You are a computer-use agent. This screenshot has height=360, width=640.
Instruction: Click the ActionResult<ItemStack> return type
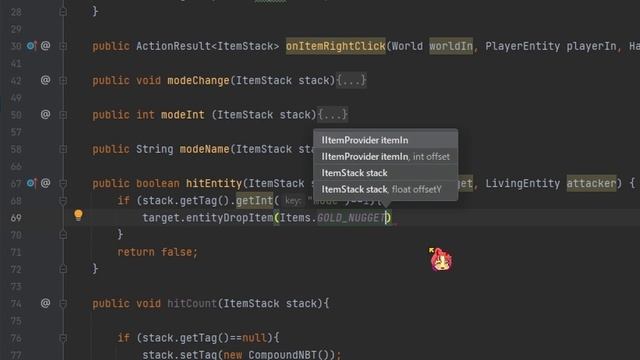point(207,46)
